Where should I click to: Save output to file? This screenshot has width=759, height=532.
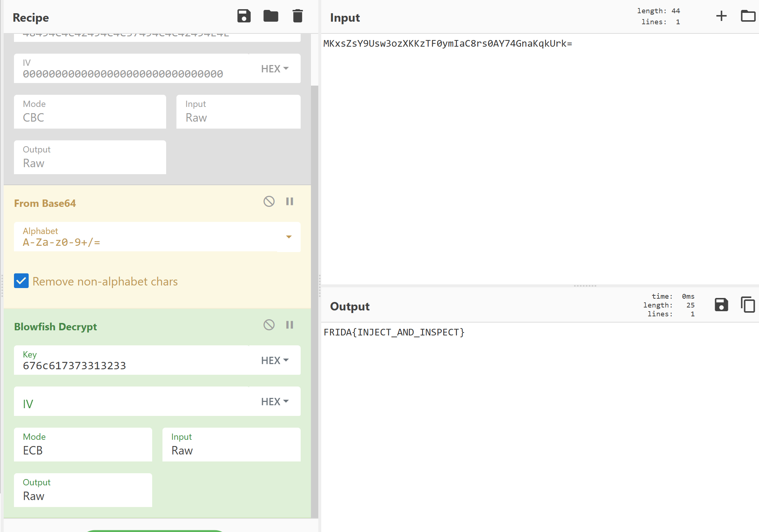click(721, 305)
